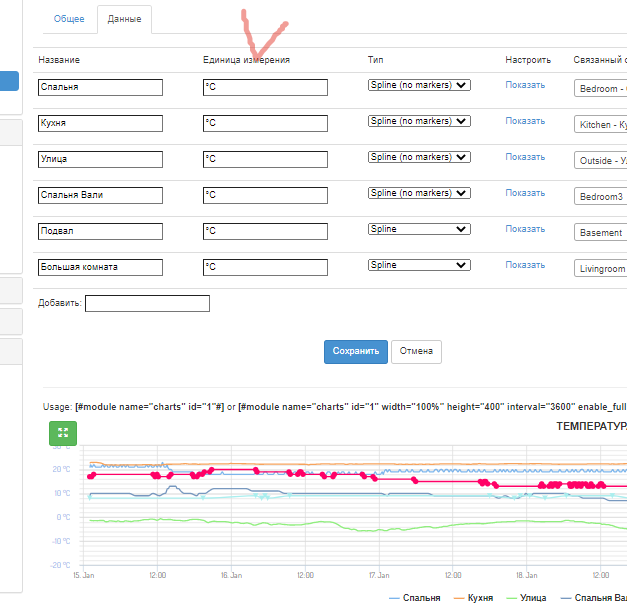Expand the Kitchen linked property dropdown
Screen dimensions: 627x616
601,125
